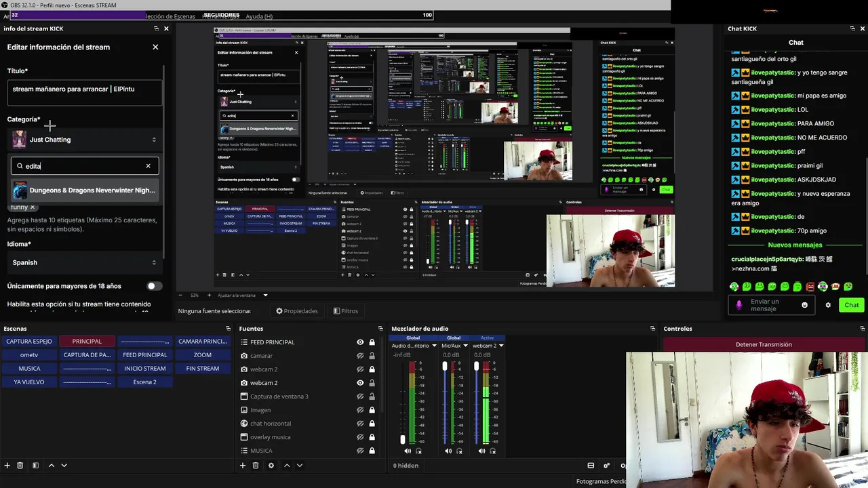Switch to the INICIO STREAM scene
The height and width of the screenshot is (488, 868).
145,369
